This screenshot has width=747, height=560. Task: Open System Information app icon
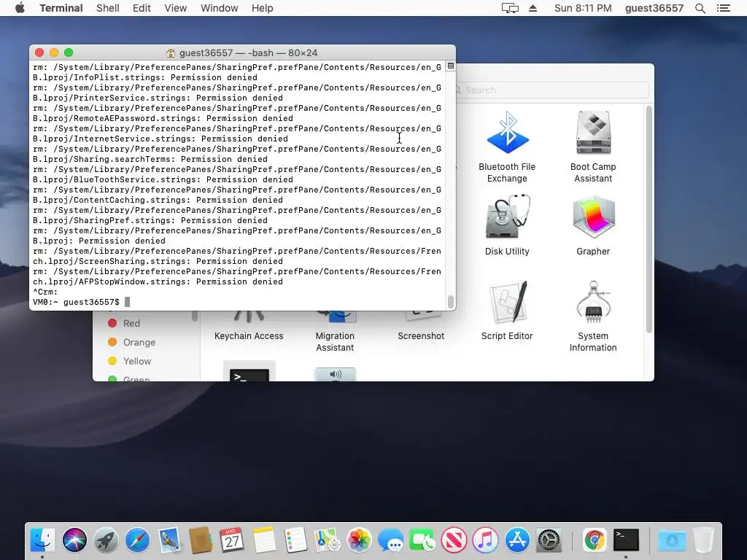pos(593,302)
